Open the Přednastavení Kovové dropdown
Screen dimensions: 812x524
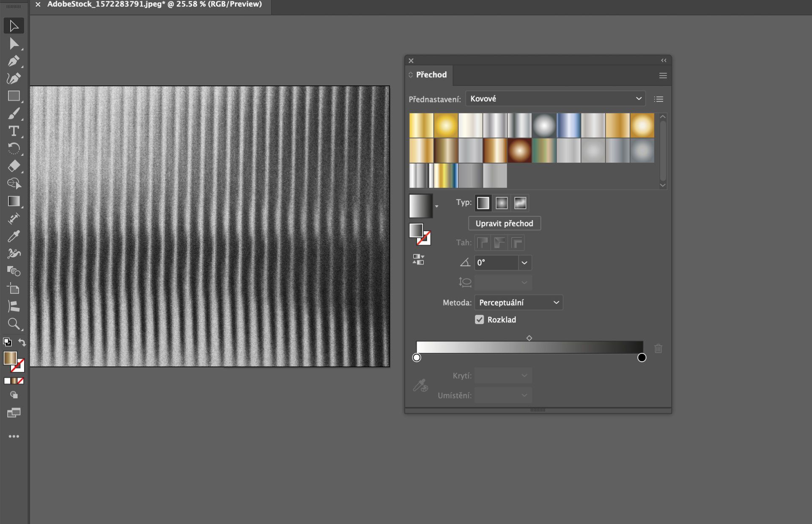pos(555,99)
